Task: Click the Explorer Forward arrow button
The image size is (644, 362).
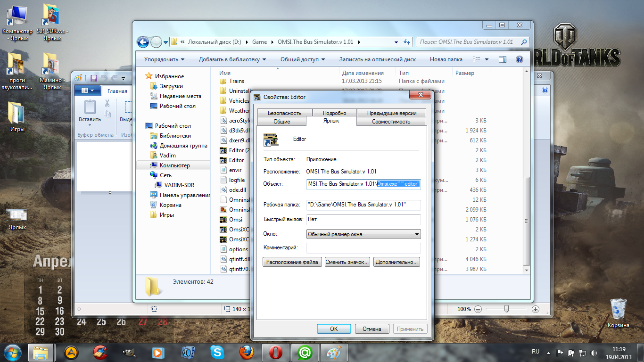Action: pos(156,42)
